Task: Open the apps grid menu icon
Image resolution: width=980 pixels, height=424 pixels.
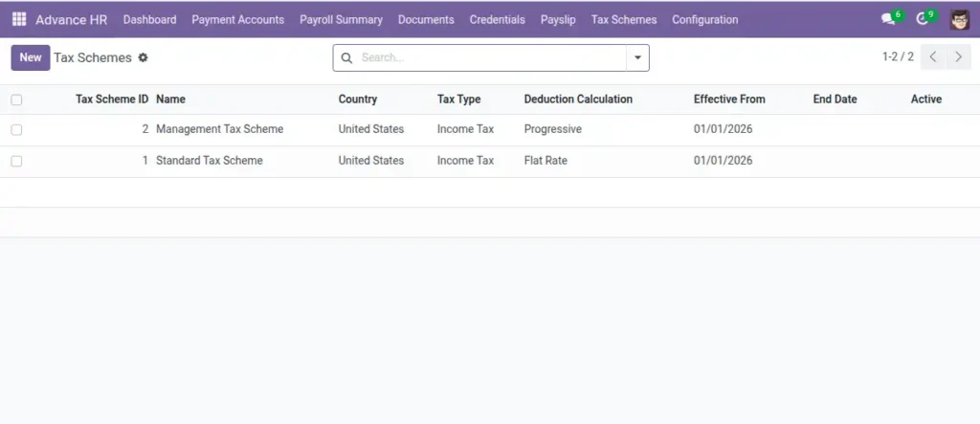Action: 19,19
